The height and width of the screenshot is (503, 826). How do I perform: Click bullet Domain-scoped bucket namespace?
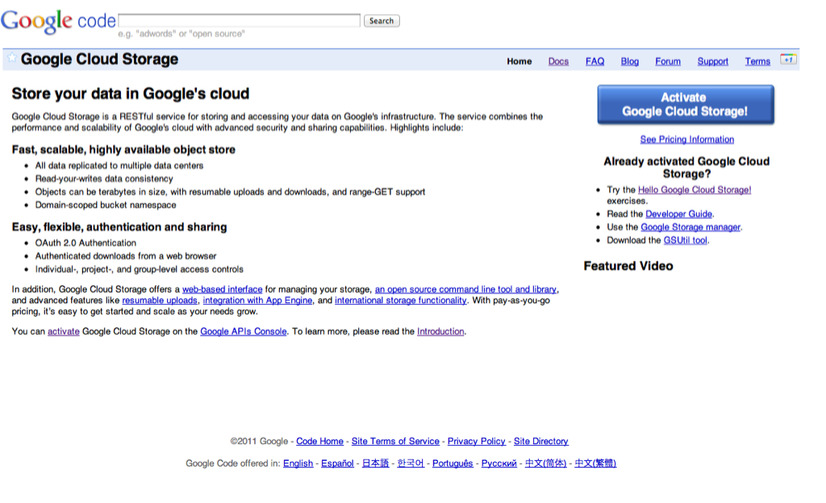click(105, 205)
